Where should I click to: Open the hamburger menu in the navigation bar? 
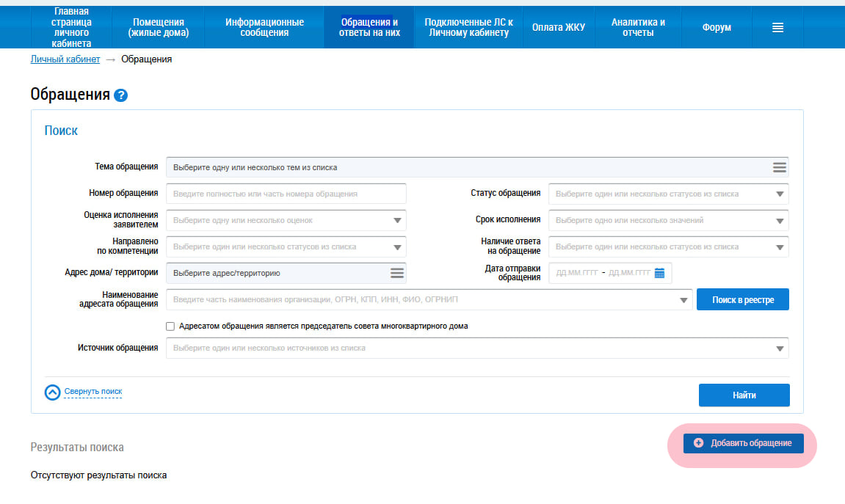pyautogui.click(x=777, y=27)
